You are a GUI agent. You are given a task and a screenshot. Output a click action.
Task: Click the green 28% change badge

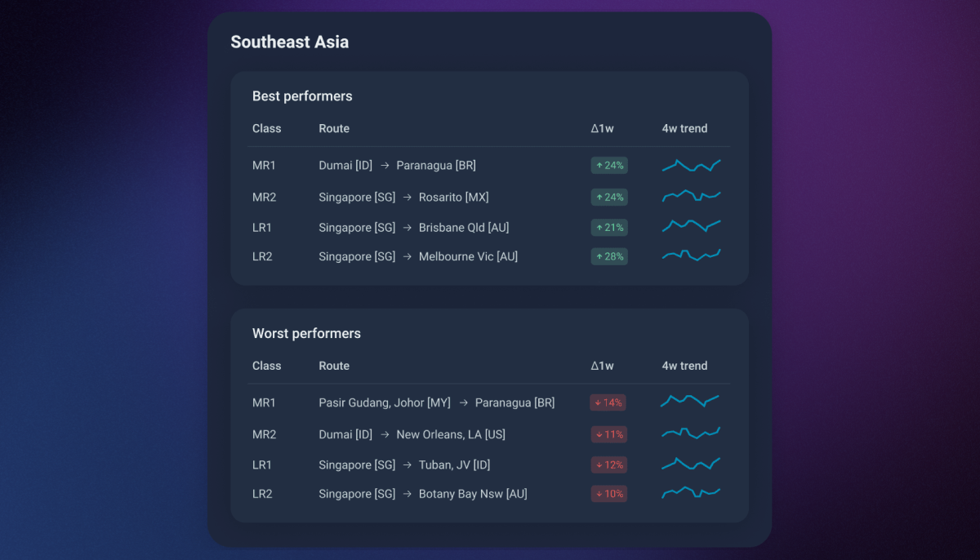click(x=609, y=256)
